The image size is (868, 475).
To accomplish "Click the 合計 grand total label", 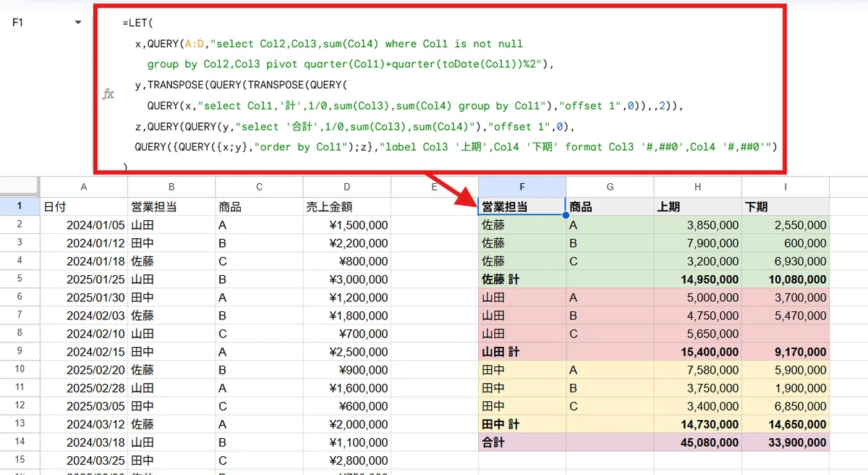I will click(522, 442).
